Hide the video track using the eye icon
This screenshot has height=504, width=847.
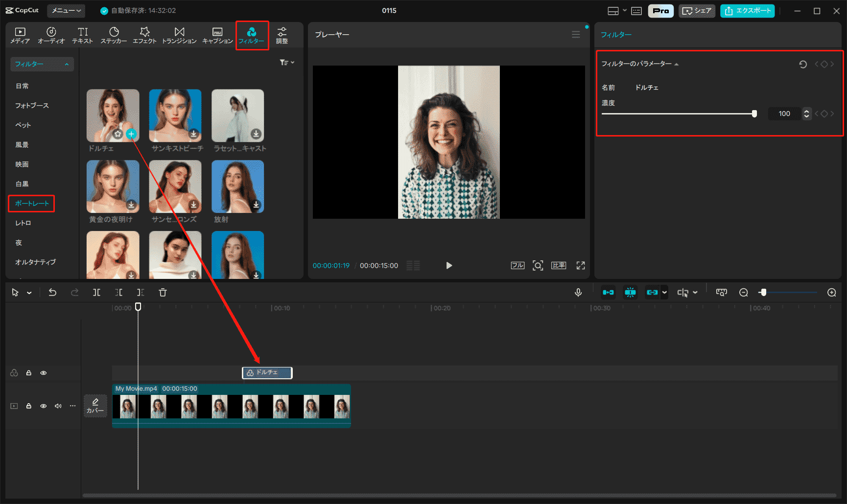point(44,406)
